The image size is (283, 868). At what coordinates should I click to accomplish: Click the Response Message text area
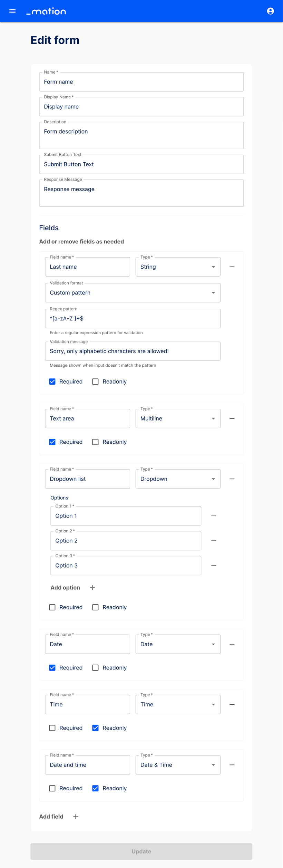coord(141,193)
